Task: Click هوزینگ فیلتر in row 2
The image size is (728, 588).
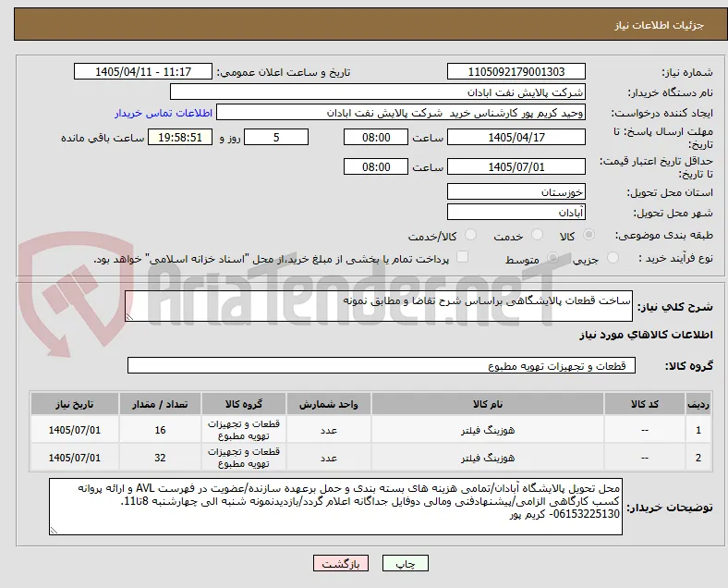Action: click(488, 458)
